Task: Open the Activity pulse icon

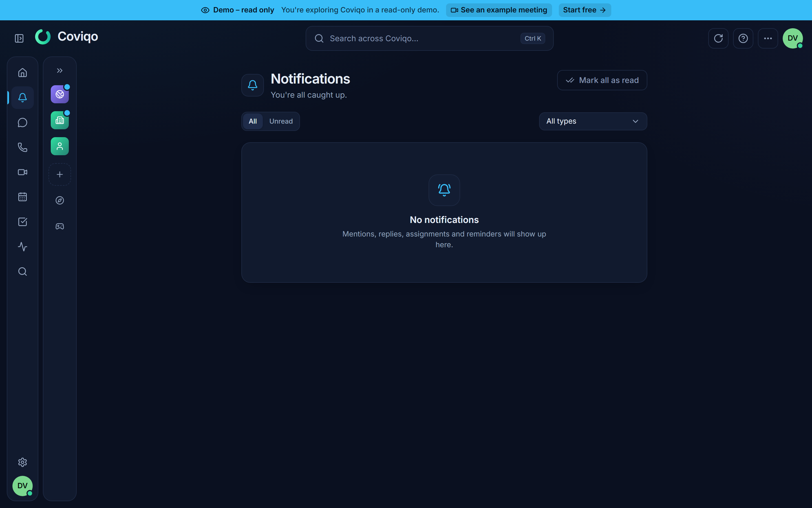Action: 23,247
